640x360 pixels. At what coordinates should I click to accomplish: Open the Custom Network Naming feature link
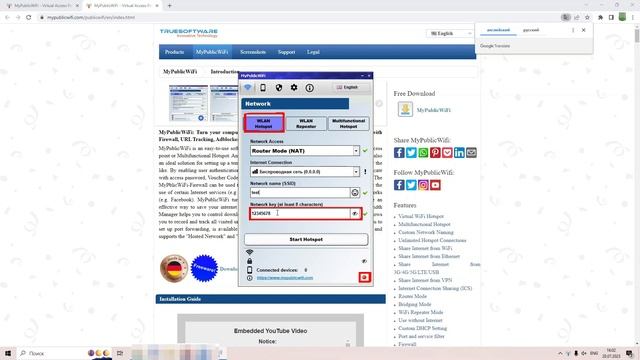coord(426,232)
